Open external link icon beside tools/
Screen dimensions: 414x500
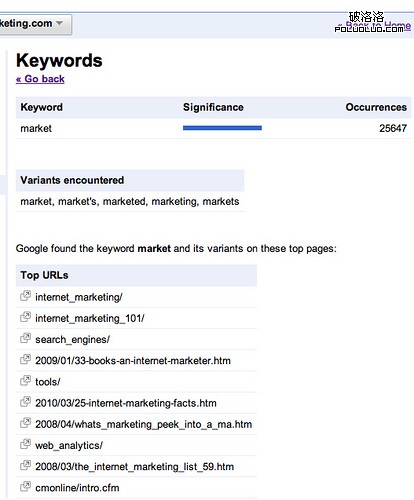click(25, 381)
